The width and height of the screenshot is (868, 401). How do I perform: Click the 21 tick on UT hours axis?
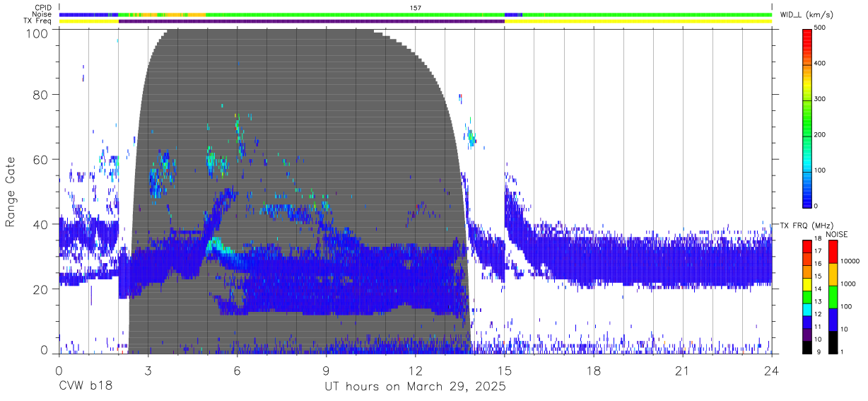point(683,371)
